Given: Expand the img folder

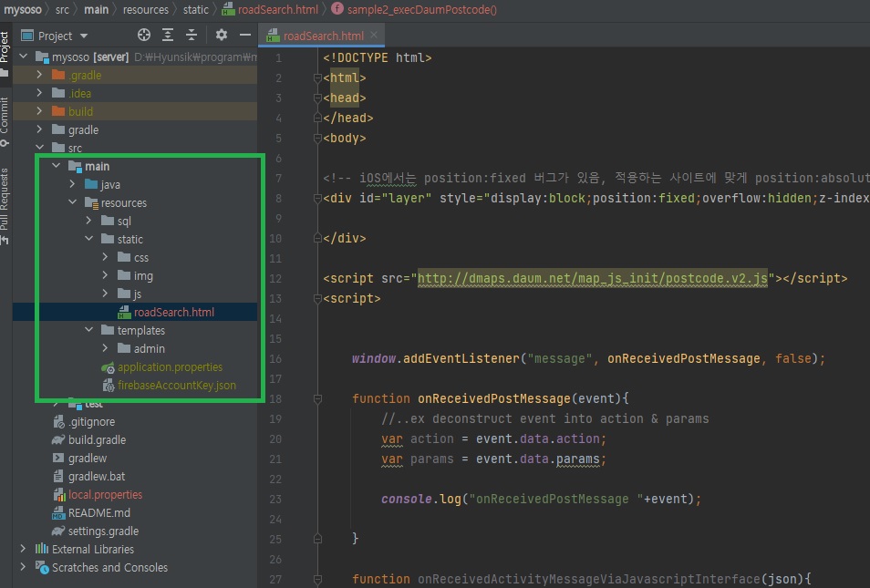Looking at the screenshot, I should coord(105,275).
